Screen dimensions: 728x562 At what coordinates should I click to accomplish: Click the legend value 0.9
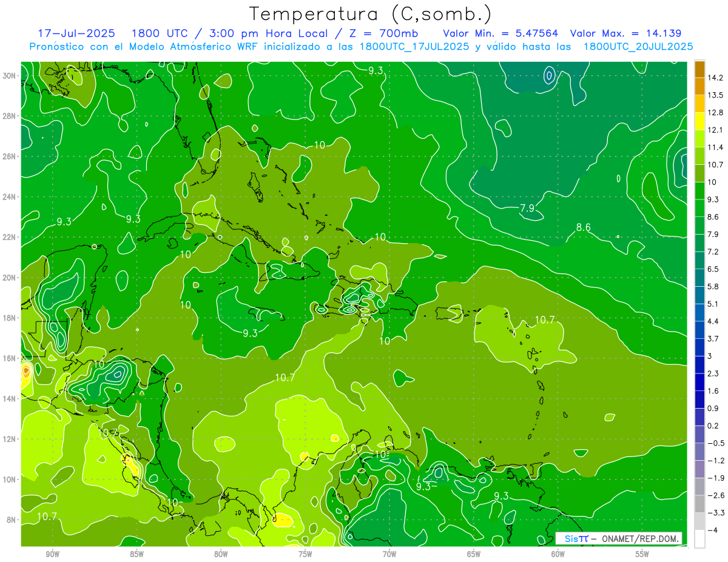(x=713, y=408)
